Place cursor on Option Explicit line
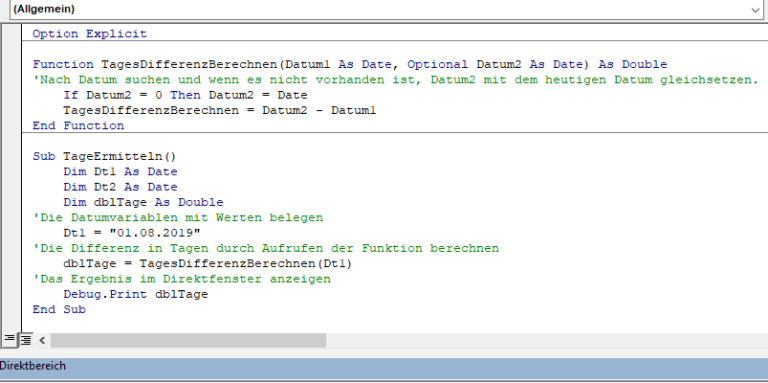This screenshot has height=383, width=768. [90, 34]
